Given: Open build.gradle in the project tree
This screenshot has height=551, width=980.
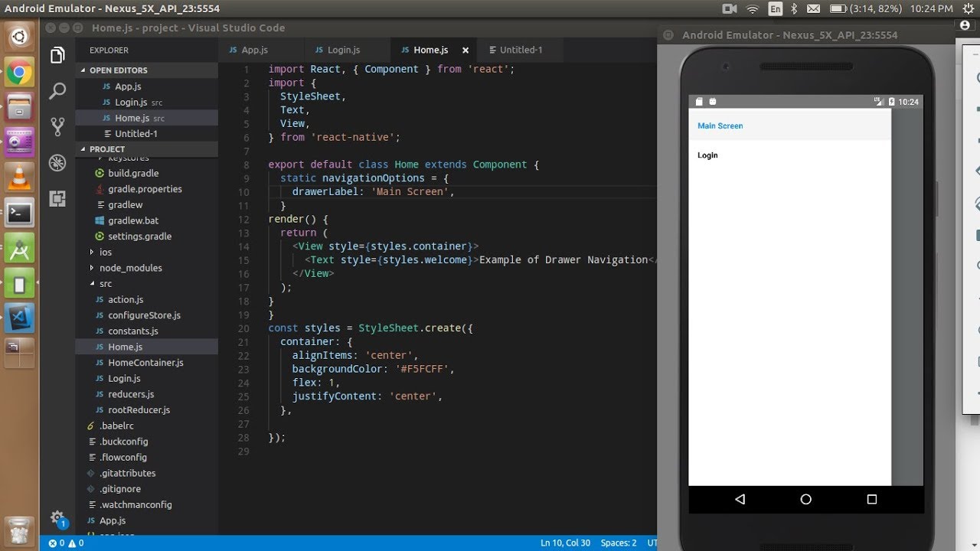Looking at the screenshot, I should tap(146, 173).
